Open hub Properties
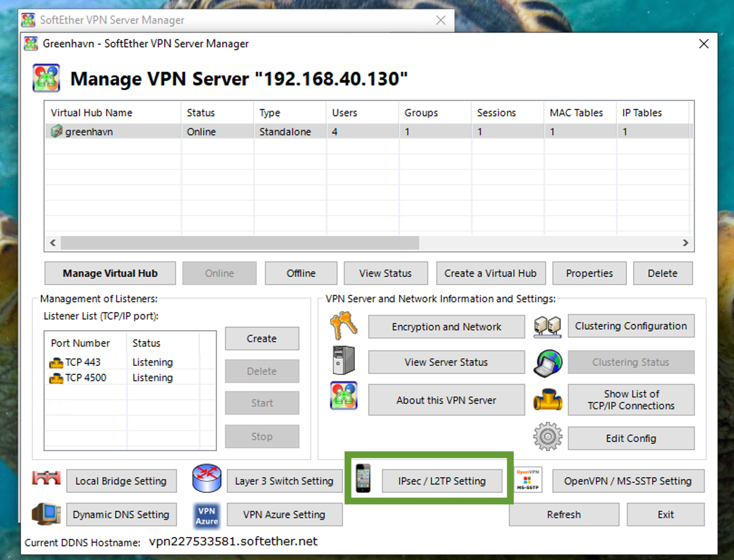This screenshot has width=734, height=560. pyautogui.click(x=589, y=273)
